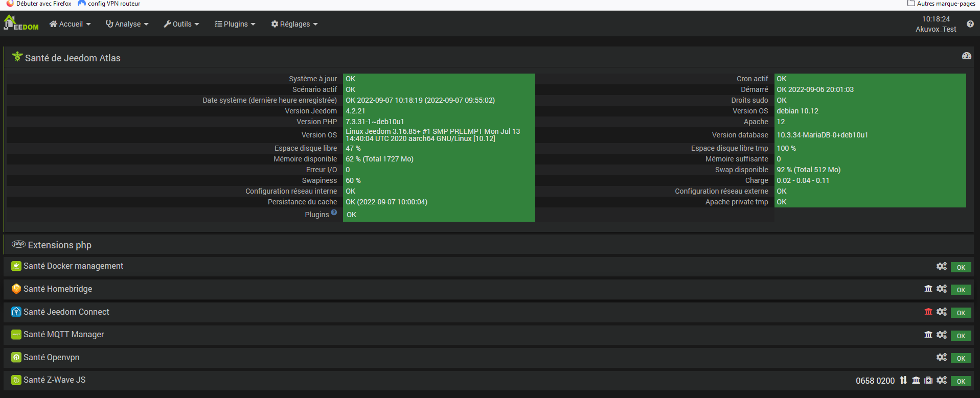
Task: Click the free disk space value 47 %
Action: [353, 148]
